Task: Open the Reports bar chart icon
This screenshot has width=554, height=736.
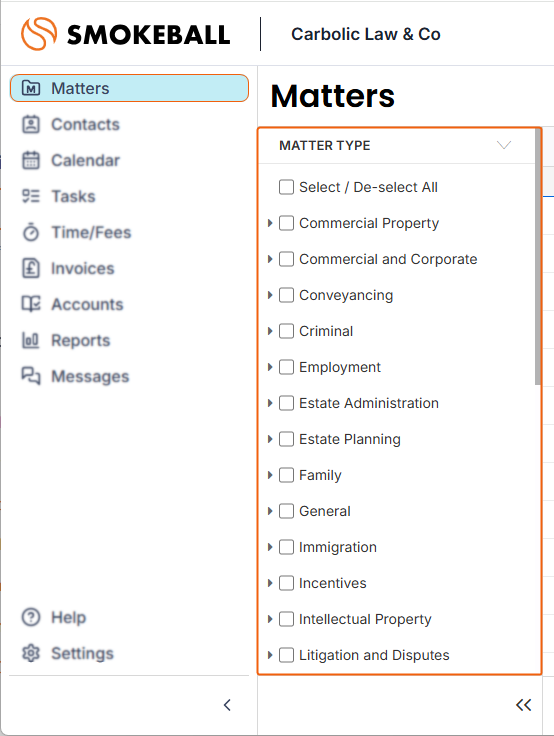Action: coord(31,340)
